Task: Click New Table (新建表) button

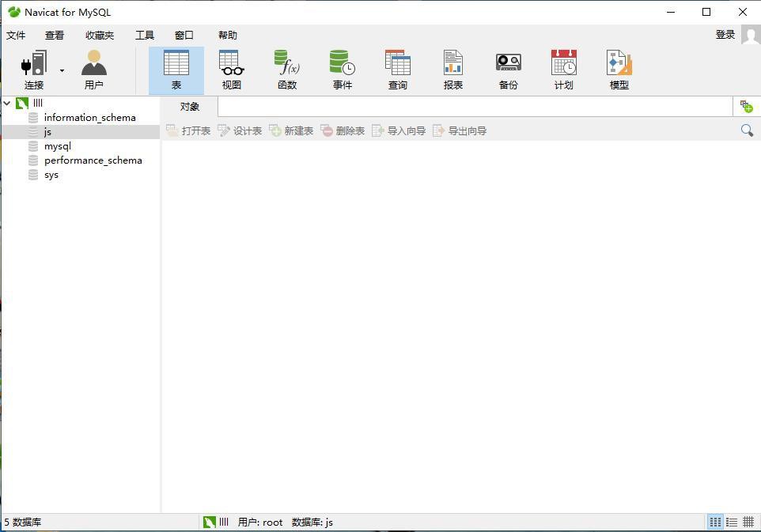Action: (291, 130)
